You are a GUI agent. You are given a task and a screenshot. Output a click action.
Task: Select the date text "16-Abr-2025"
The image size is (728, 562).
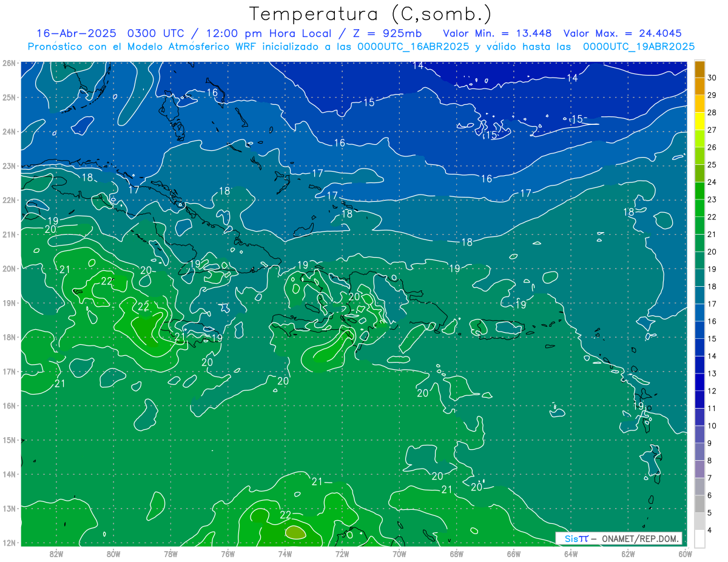(x=76, y=33)
